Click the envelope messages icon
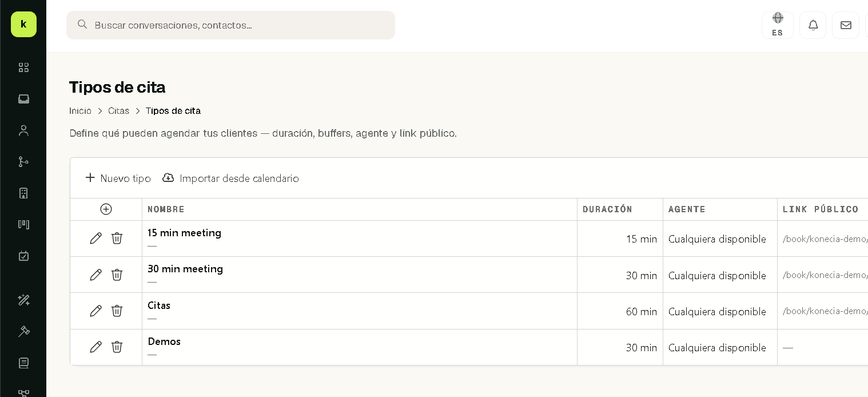868x397 pixels. point(846,25)
